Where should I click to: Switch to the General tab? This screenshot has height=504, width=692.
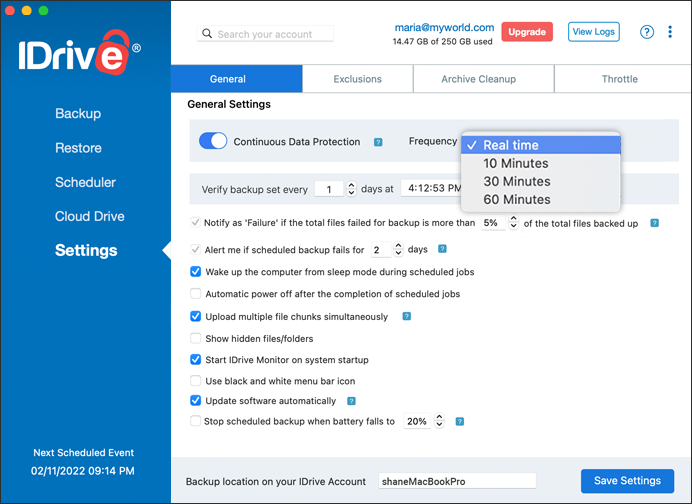click(237, 79)
